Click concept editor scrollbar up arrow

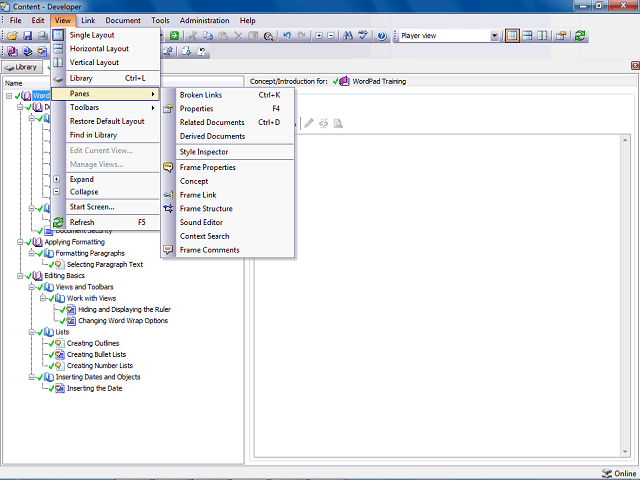click(x=625, y=140)
